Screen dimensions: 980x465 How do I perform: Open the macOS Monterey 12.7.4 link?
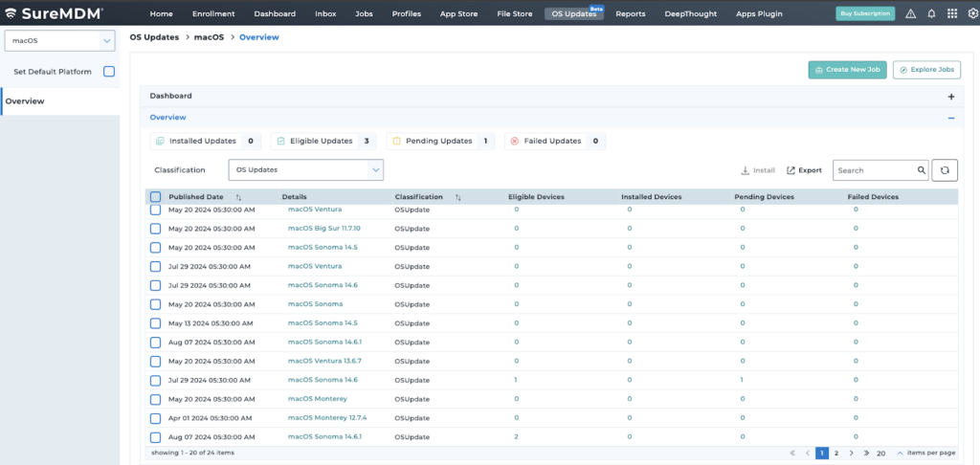coord(327,417)
